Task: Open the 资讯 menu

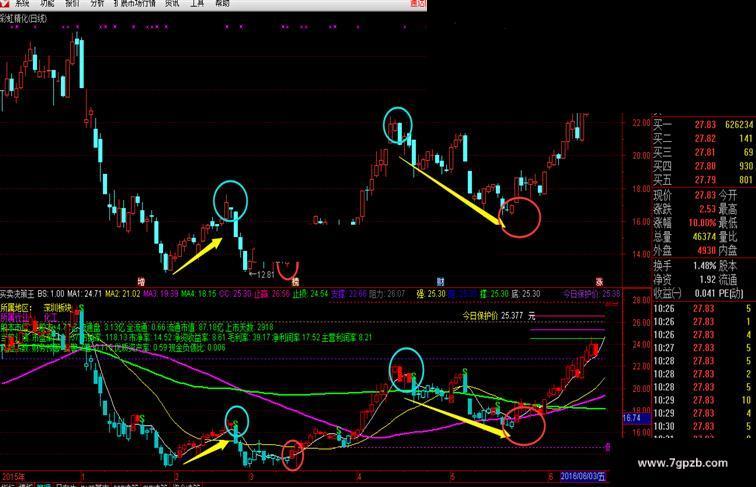Action: pyautogui.click(x=172, y=3)
